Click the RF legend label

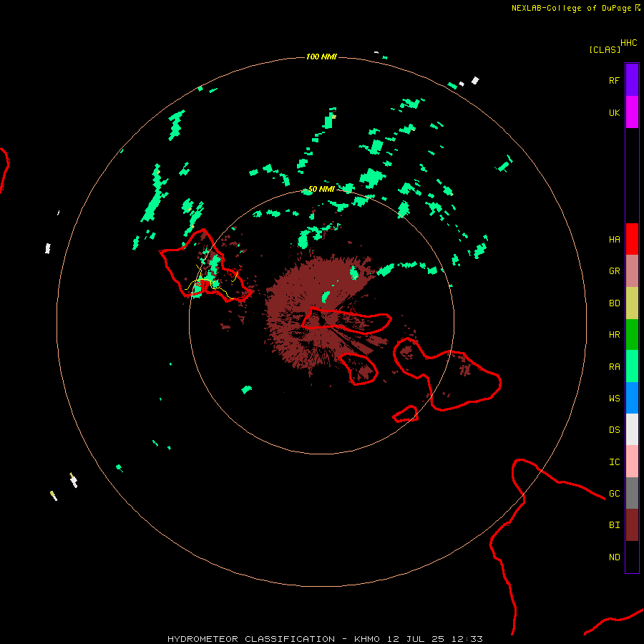pos(614,80)
